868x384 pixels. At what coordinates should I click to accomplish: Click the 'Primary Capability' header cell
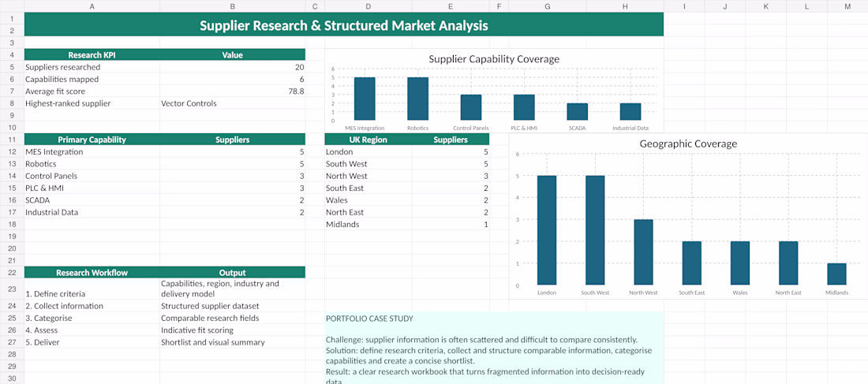pyautogui.click(x=92, y=140)
